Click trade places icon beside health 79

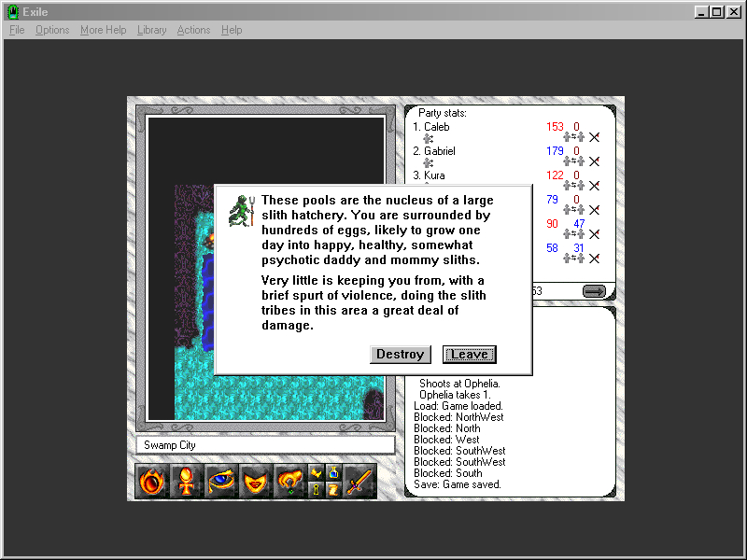click(573, 209)
